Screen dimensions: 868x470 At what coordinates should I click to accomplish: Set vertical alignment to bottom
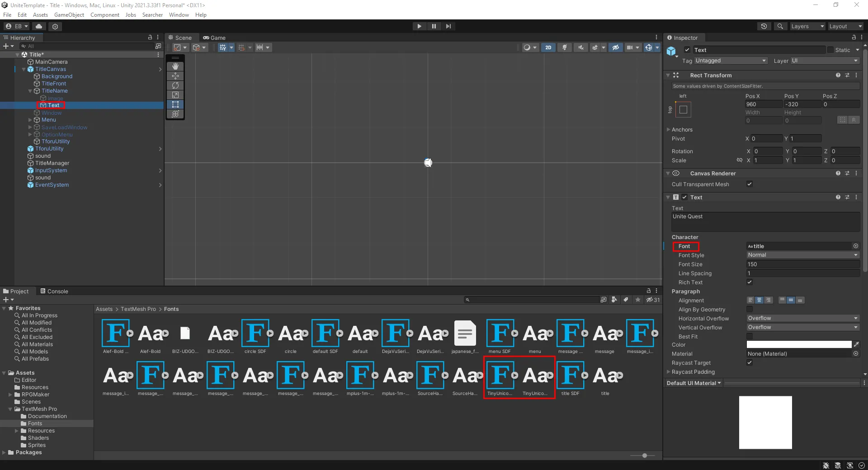coord(800,300)
